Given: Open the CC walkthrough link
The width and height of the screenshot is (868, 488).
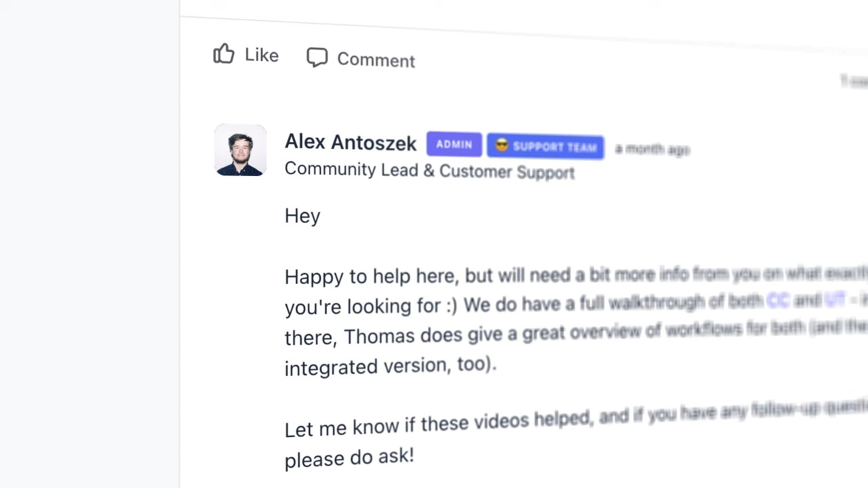Looking at the screenshot, I should tap(778, 300).
